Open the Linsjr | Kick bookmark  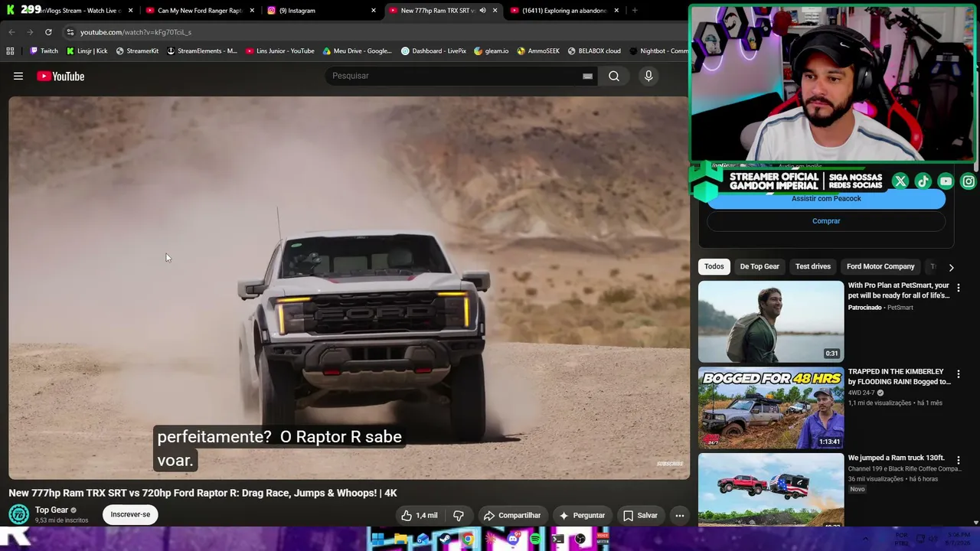click(x=87, y=51)
